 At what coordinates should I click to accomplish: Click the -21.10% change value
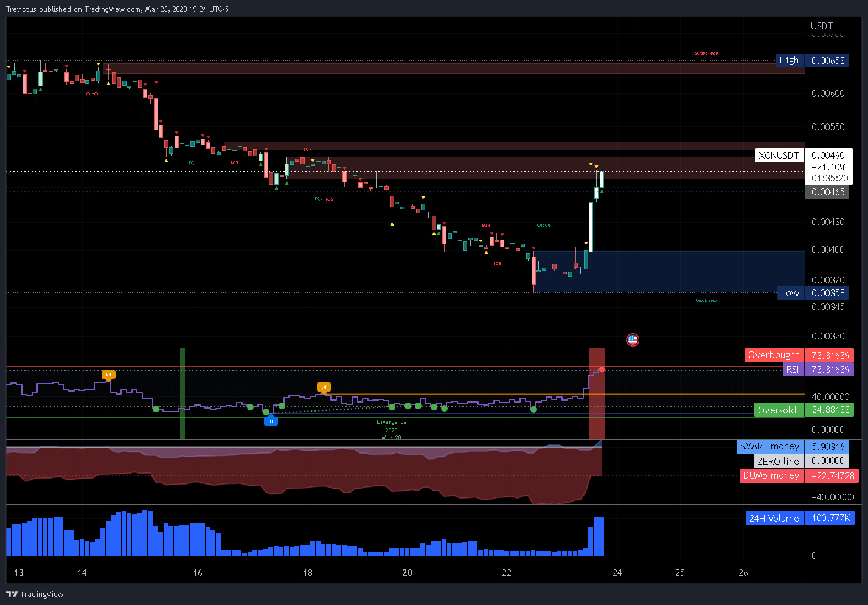click(x=828, y=167)
